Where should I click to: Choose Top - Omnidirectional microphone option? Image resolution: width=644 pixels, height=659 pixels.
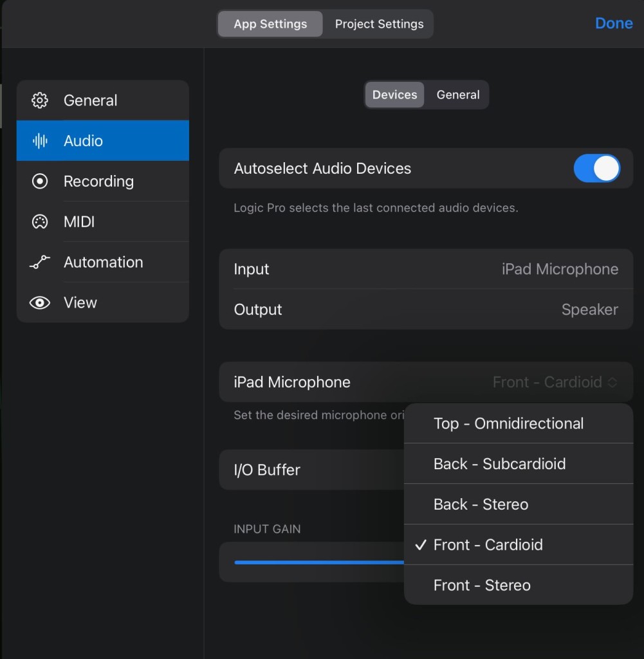[508, 423]
